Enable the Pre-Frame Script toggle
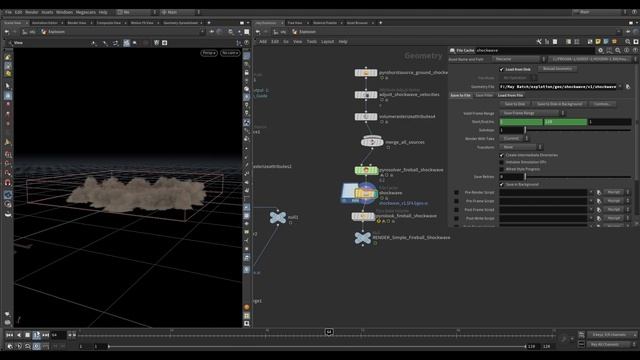This screenshot has width=640, height=360. pyautogui.click(x=456, y=201)
